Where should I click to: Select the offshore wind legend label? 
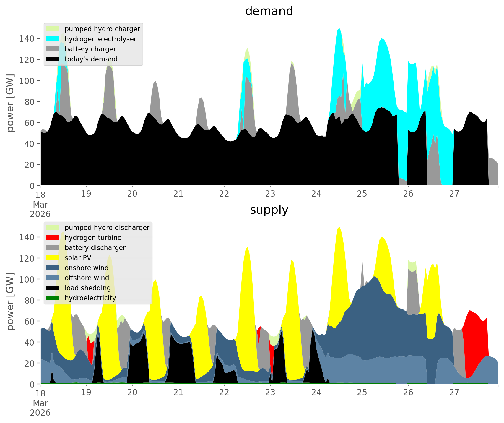pos(87,278)
